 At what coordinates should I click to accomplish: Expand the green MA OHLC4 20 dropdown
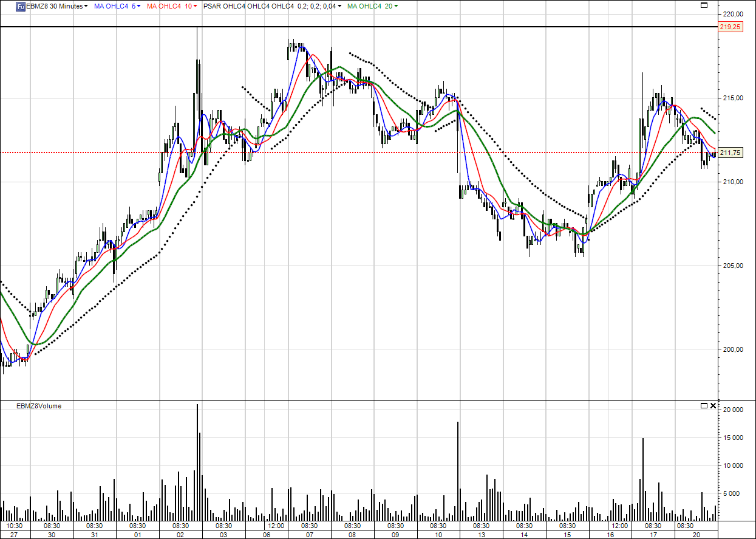point(397,6)
